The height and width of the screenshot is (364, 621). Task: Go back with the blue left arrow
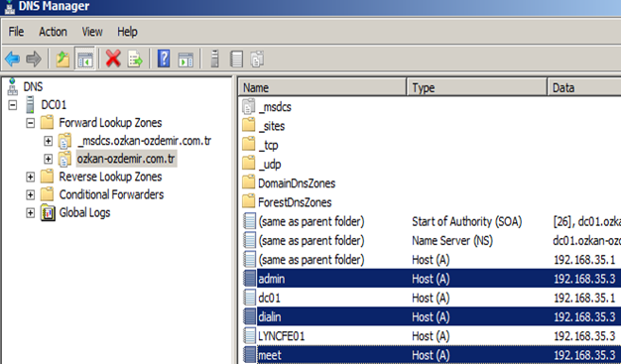click(12, 60)
